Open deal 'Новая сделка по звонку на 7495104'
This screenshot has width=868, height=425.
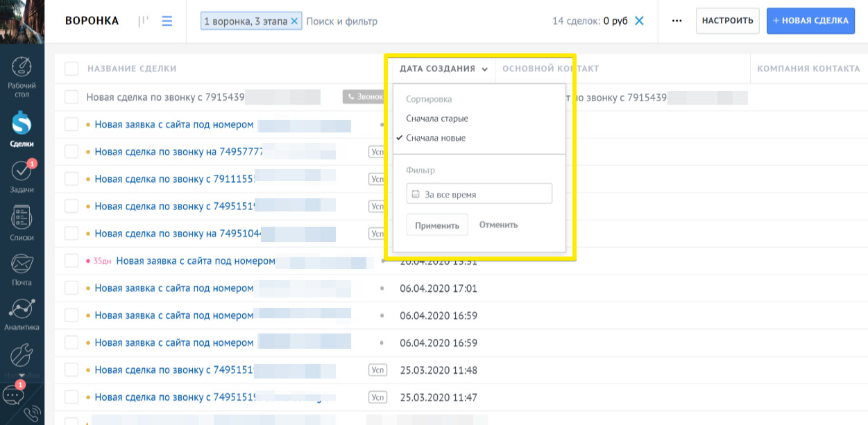[178, 234]
